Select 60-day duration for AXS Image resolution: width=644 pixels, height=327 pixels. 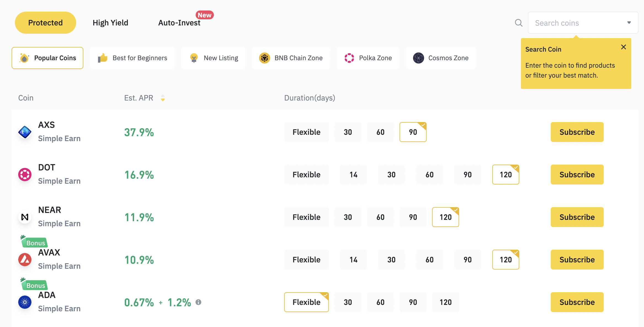coord(380,132)
